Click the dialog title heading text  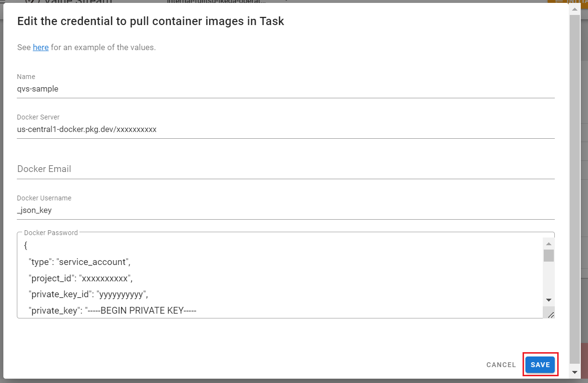(151, 21)
